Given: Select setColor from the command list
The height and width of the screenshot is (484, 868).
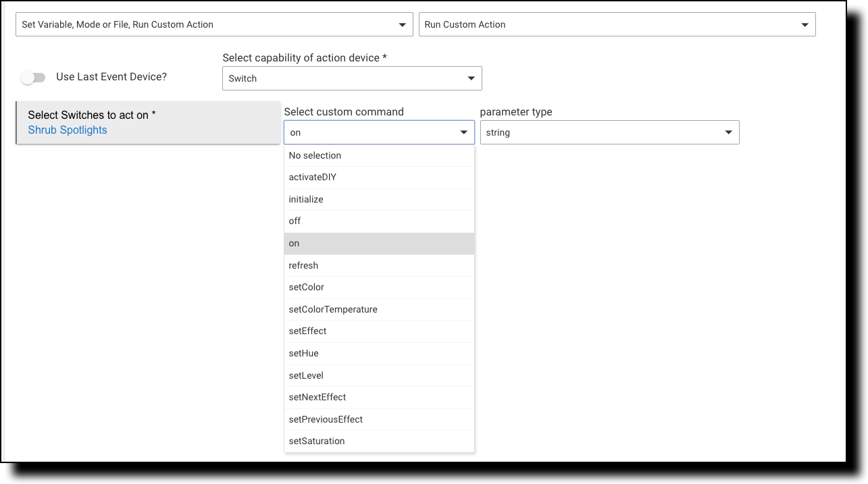Looking at the screenshot, I should (x=379, y=288).
